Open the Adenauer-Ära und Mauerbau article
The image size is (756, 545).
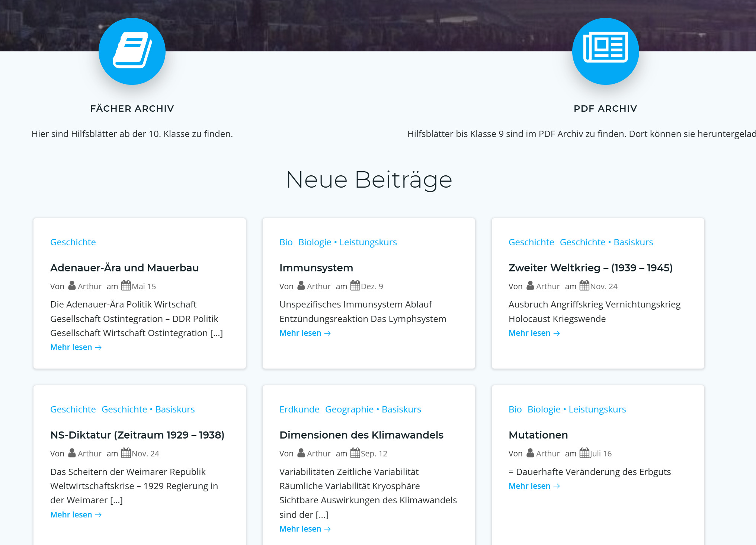click(x=124, y=268)
